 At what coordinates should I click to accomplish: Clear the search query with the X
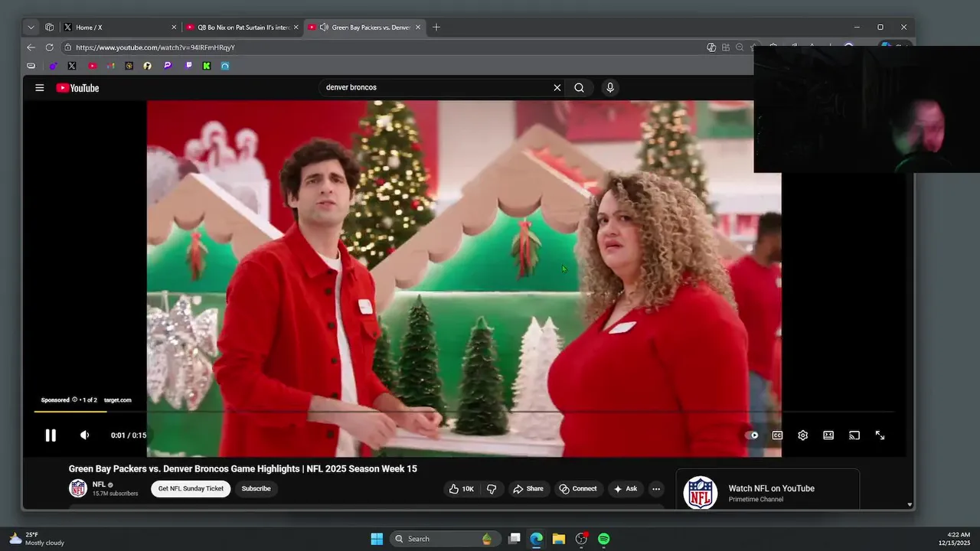(x=557, y=87)
